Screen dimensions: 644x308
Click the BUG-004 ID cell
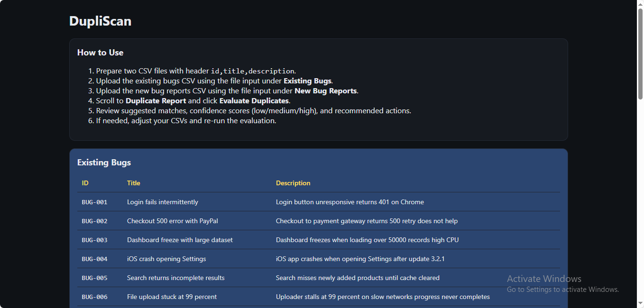point(94,259)
